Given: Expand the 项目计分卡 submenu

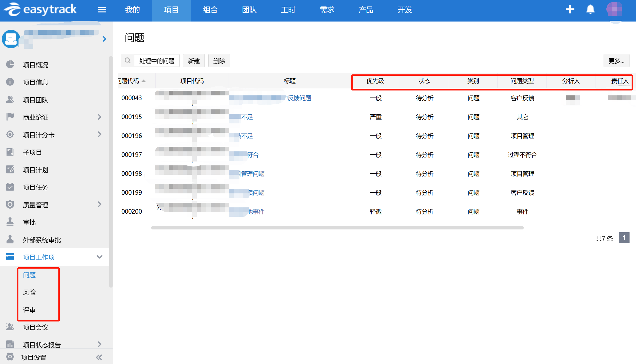Looking at the screenshot, I should click(x=99, y=134).
